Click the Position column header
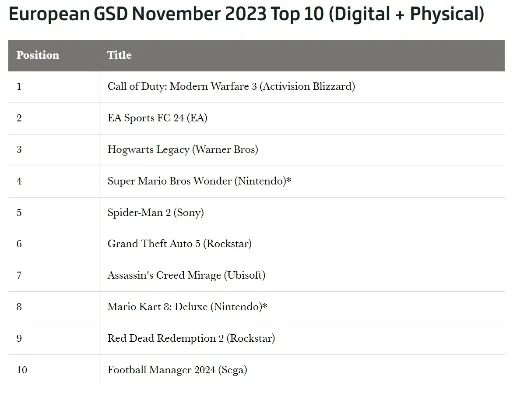The height and width of the screenshot is (400, 513). 38,55
